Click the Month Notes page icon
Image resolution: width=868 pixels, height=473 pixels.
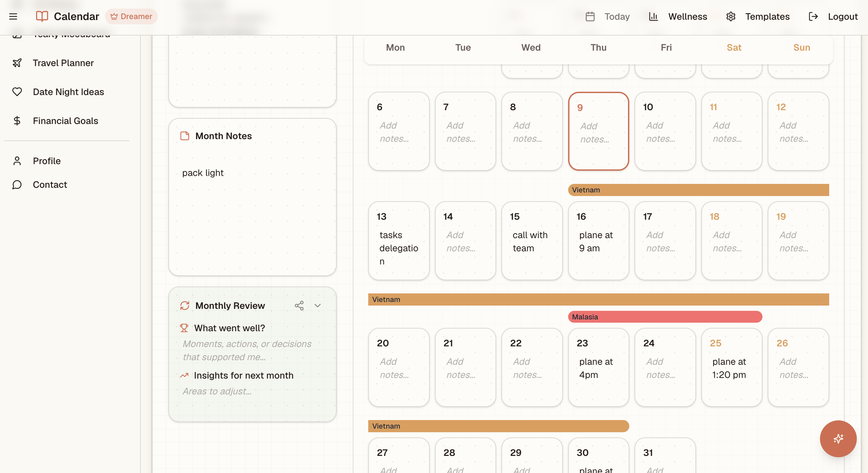pyautogui.click(x=185, y=136)
